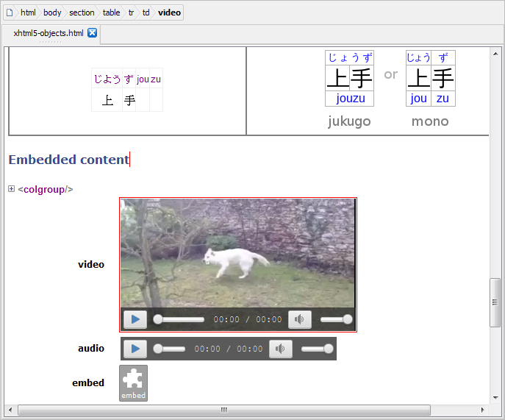Click the mono caption

(x=430, y=121)
